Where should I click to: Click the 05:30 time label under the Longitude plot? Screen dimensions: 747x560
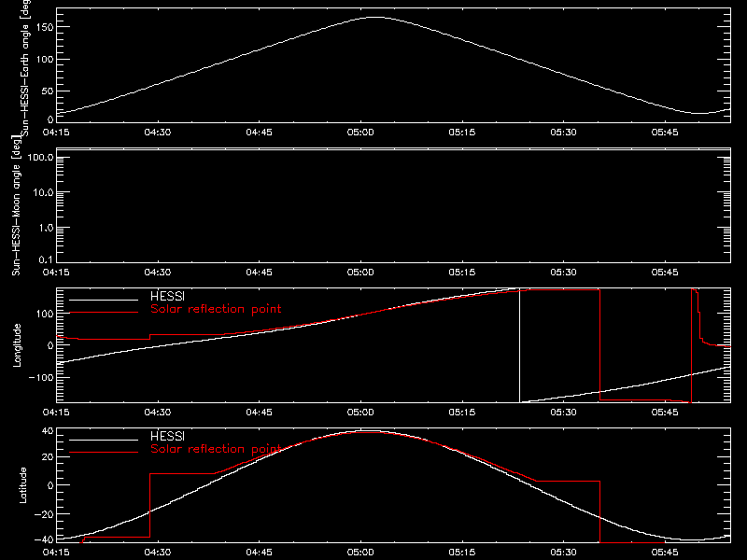click(x=564, y=412)
